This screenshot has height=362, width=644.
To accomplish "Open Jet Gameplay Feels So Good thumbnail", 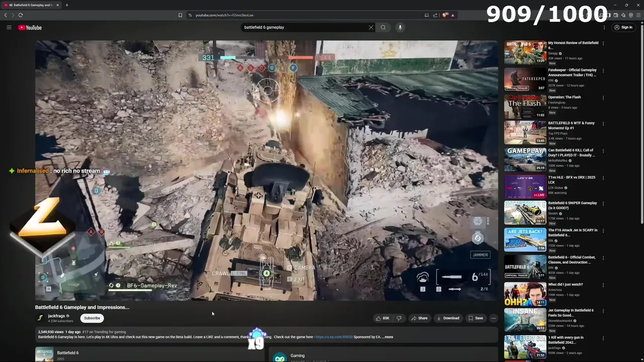I will tap(525, 320).
